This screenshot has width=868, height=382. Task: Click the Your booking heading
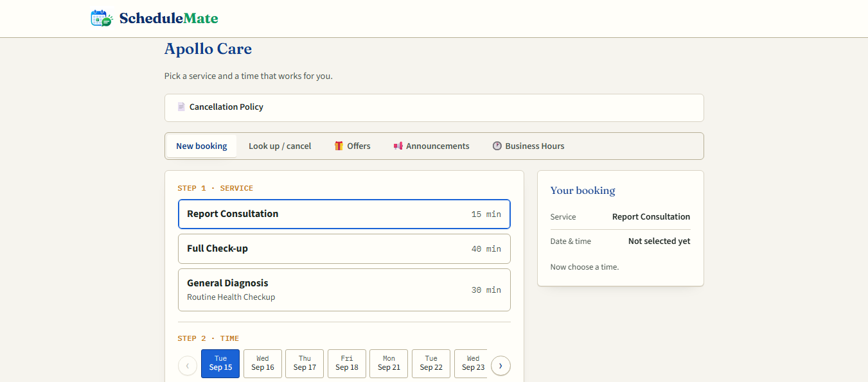(x=583, y=190)
